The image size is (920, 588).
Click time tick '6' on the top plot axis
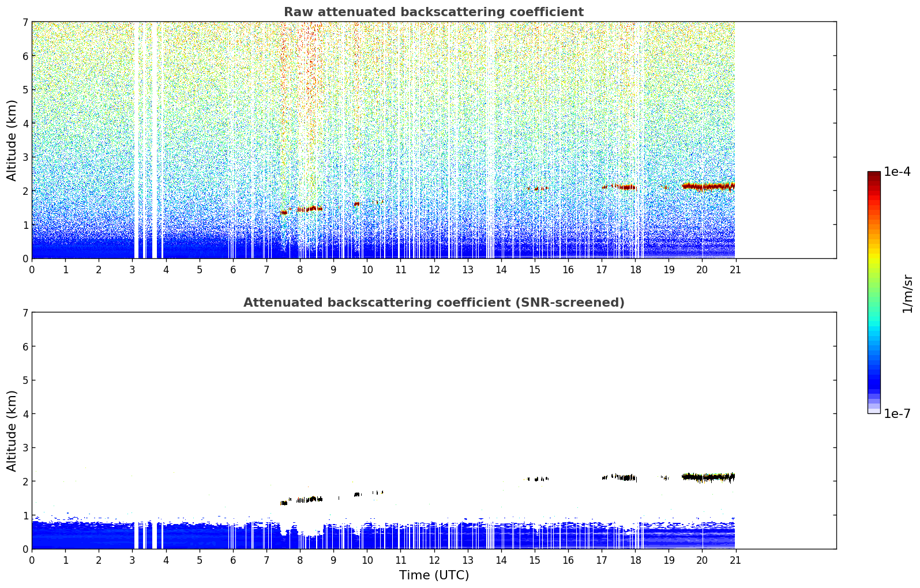233,269
